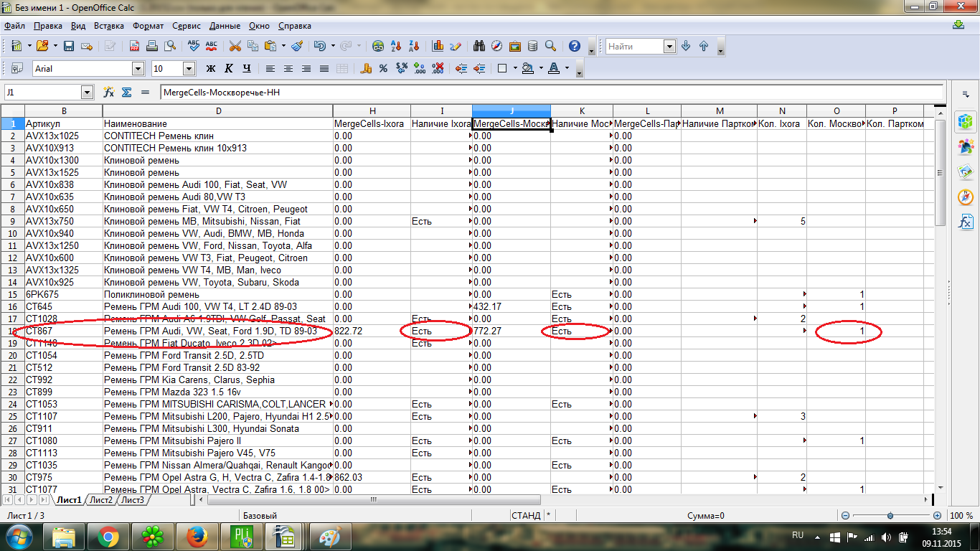This screenshot has height=551, width=980.
Task: Switch to sheet tab Лист3
Action: coord(133,500)
